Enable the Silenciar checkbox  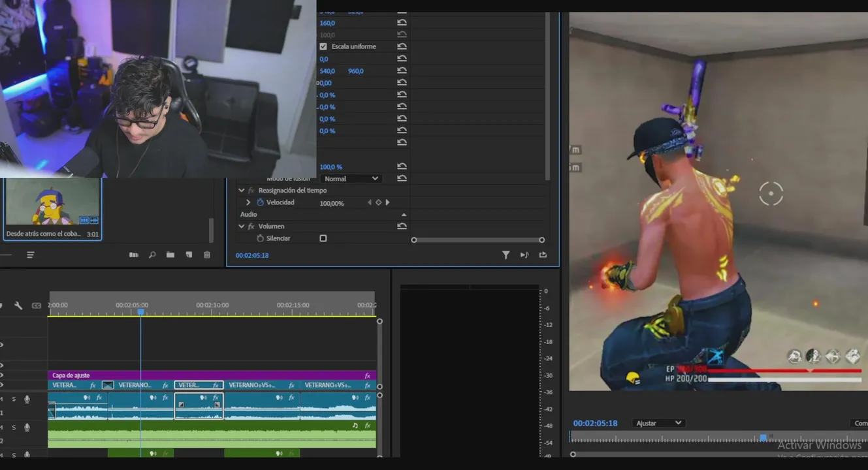click(x=323, y=238)
